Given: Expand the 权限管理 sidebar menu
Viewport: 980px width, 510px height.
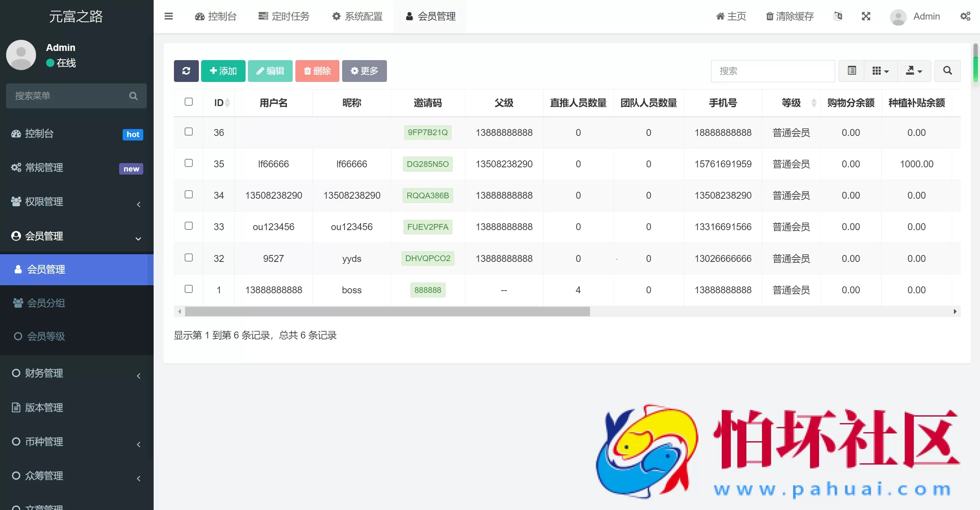Looking at the screenshot, I should click(x=138, y=204).
